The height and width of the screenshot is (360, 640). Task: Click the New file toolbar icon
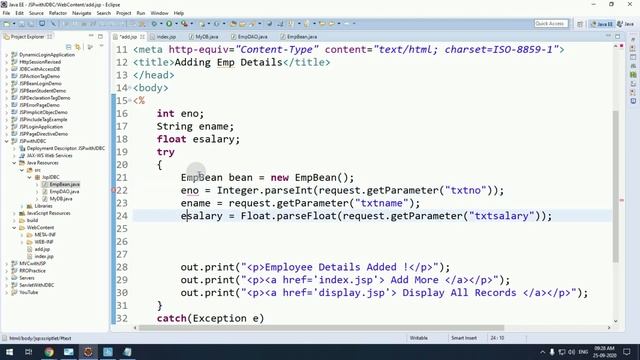pos(7,24)
